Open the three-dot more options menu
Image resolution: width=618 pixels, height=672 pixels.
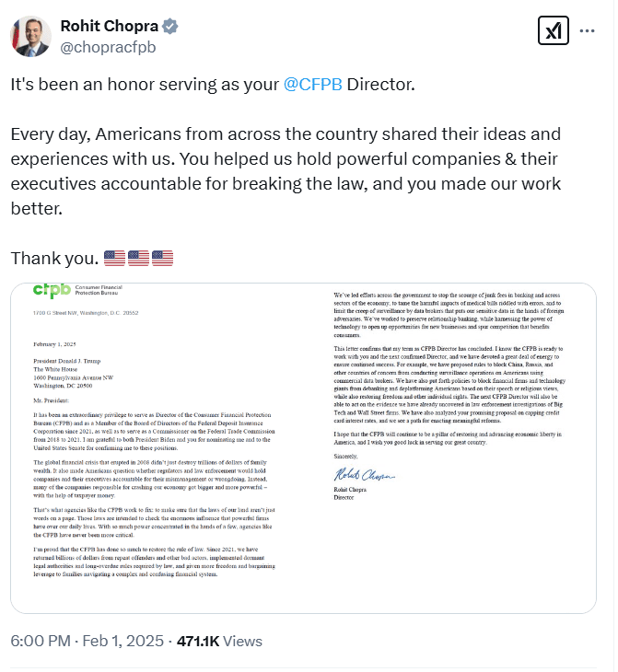pyautogui.click(x=588, y=31)
